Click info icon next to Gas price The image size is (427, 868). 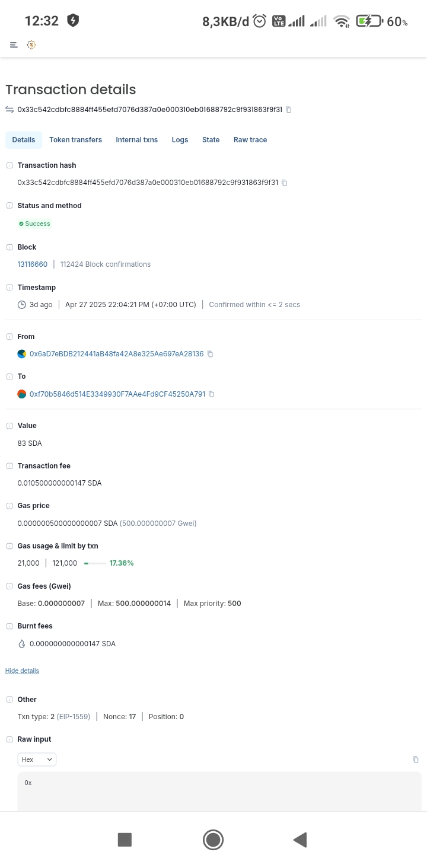pyautogui.click(x=9, y=506)
